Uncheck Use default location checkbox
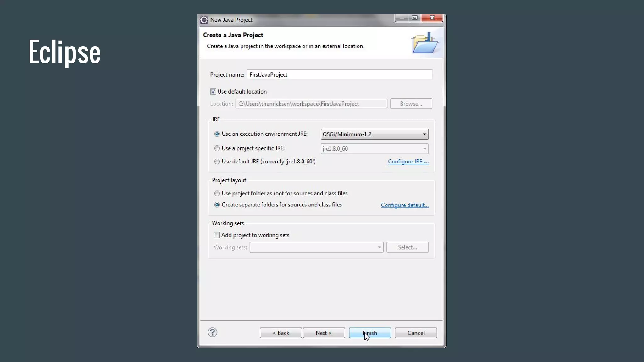 pos(213,91)
